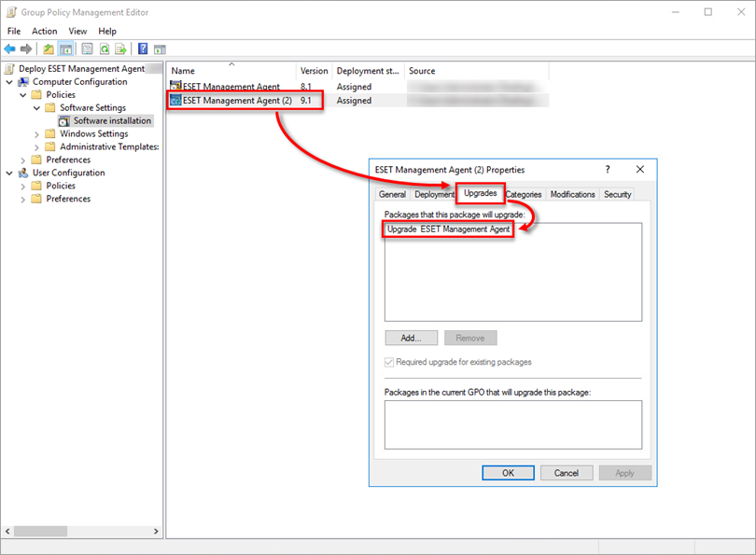The height and width of the screenshot is (555, 756).
Task: Click the Cancel button
Action: point(567,473)
